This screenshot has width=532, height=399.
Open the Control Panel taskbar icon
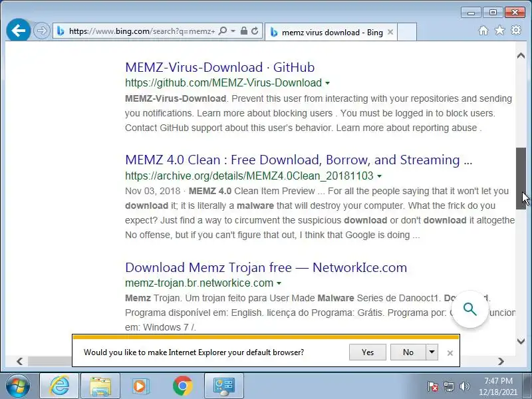(x=224, y=386)
